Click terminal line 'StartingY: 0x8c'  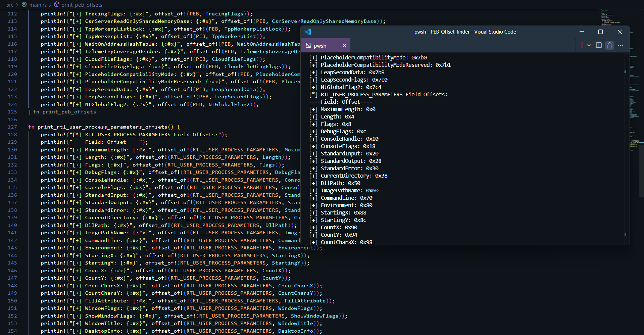point(337,220)
